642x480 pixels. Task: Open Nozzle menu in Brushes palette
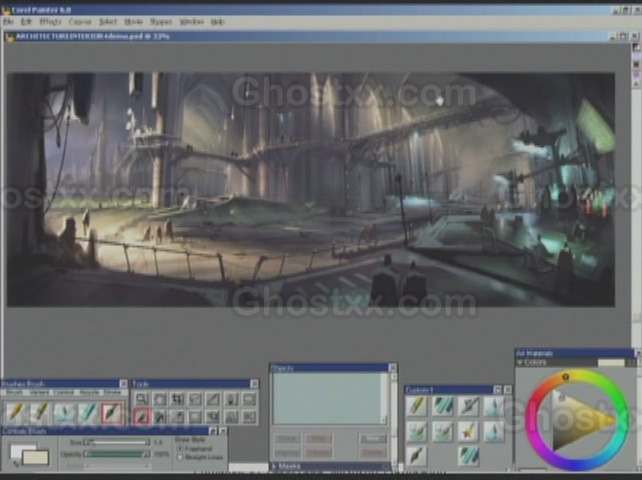click(89, 392)
